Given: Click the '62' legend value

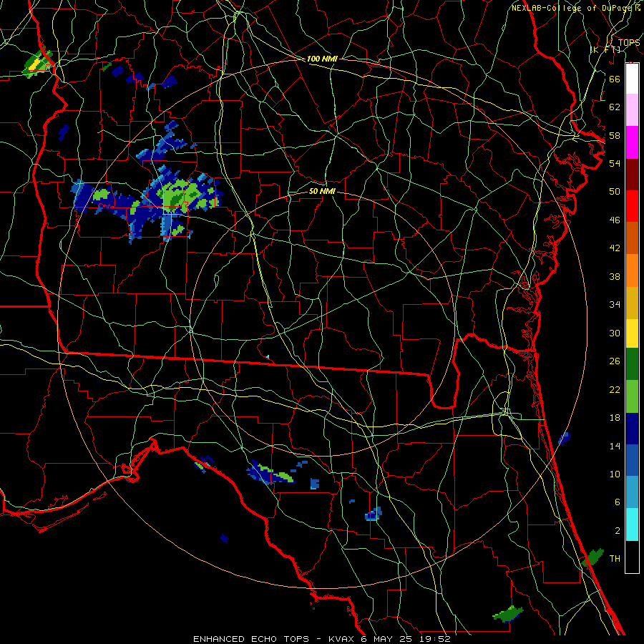Looking at the screenshot, I should [x=615, y=107].
